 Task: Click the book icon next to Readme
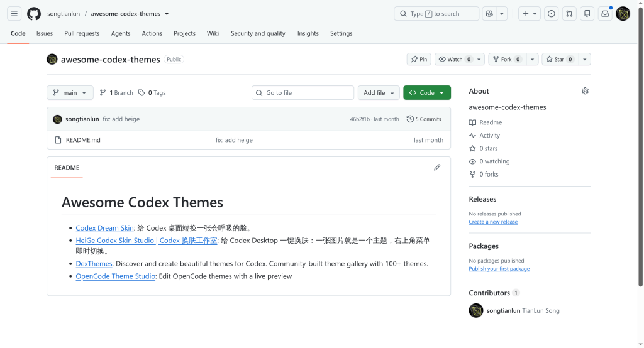point(472,122)
